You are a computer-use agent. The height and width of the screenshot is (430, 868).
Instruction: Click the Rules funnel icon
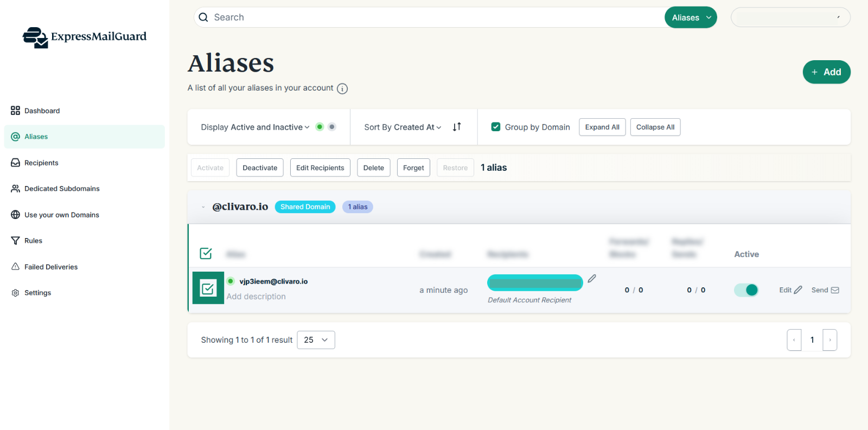click(x=15, y=241)
